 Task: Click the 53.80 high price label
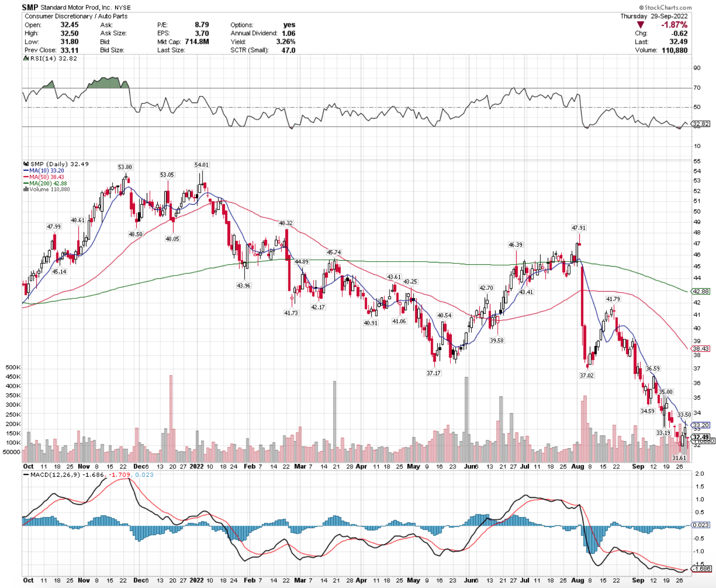tap(125, 167)
